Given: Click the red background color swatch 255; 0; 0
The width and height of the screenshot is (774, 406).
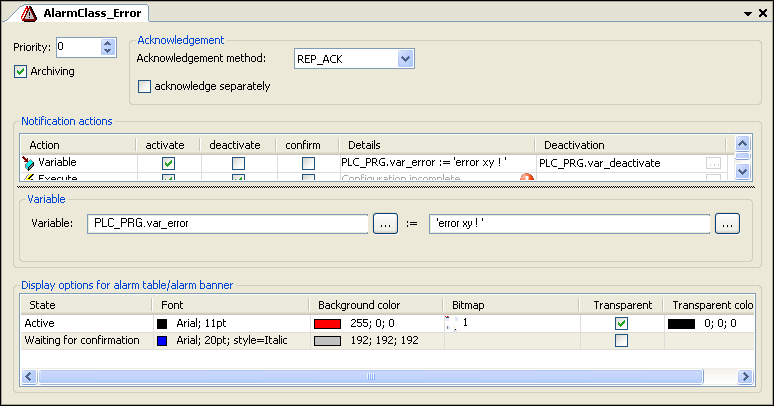Looking at the screenshot, I should [327, 324].
